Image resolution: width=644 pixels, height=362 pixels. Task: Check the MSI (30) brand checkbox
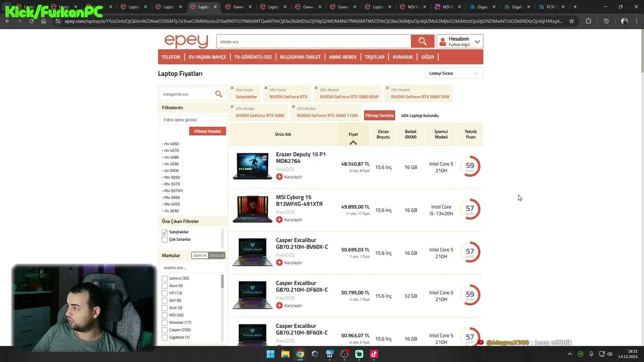click(165, 315)
